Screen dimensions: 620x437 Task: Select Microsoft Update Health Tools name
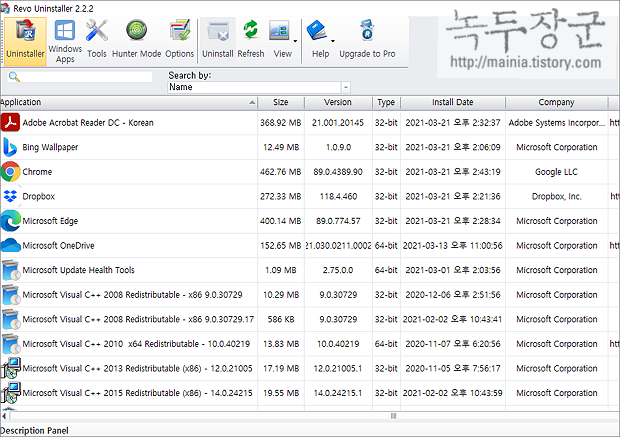point(79,270)
